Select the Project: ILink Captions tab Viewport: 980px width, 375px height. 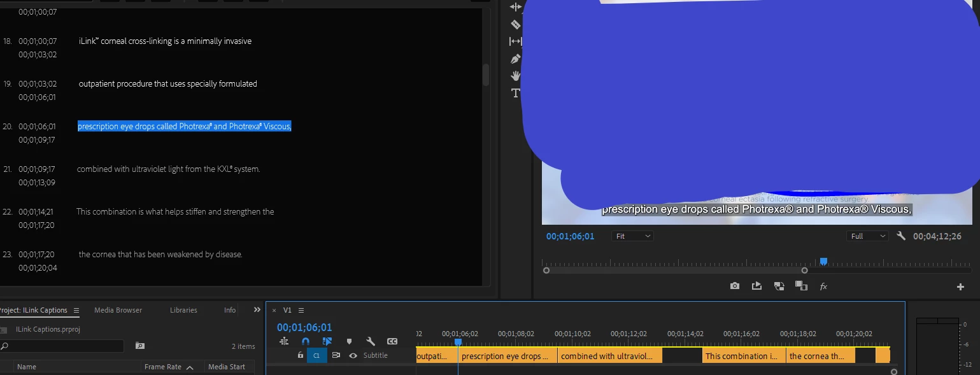pos(33,310)
